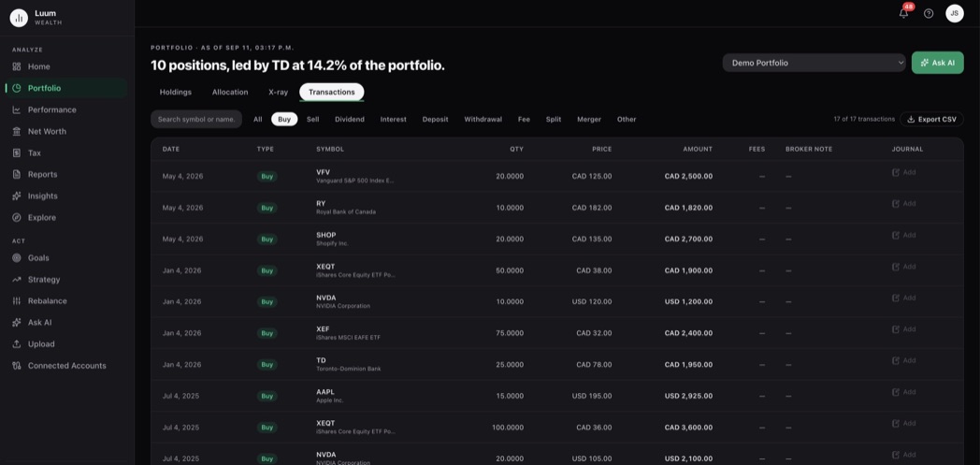980x465 pixels.
Task: Filter transactions by Withdrawal
Action: tap(483, 120)
